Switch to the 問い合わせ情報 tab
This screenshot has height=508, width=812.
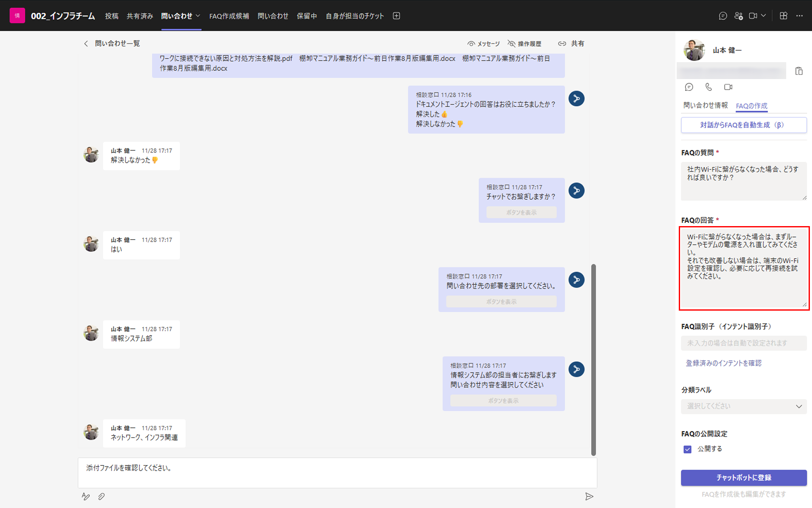[x=705, y=105]
